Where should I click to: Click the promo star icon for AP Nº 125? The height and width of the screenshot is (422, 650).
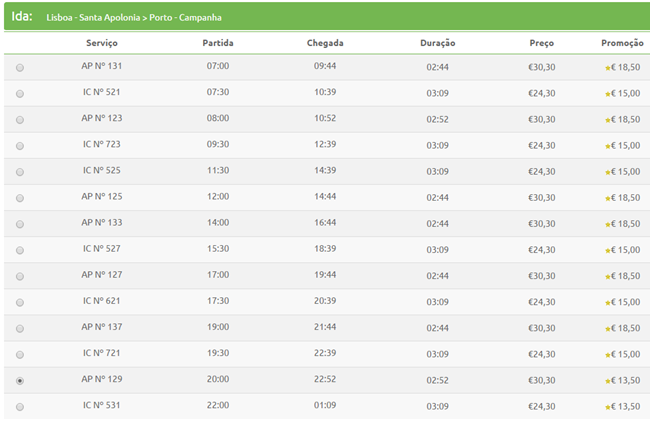(x=608, y=199)
